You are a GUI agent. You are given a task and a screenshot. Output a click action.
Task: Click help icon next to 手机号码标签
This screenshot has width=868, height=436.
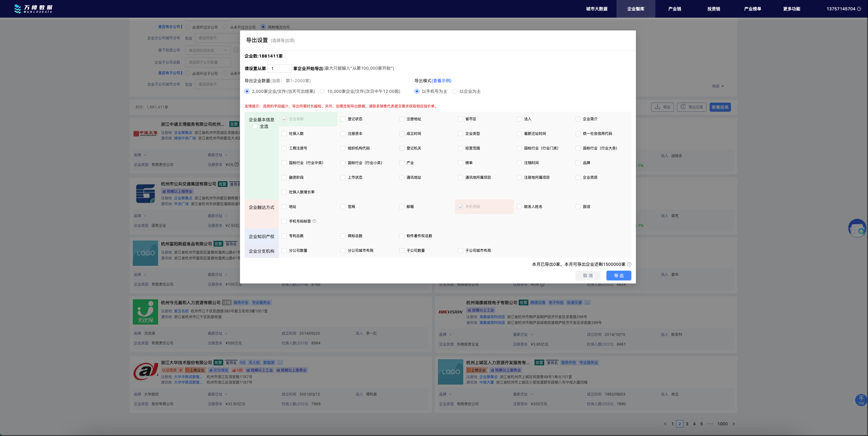pos(314,221)
